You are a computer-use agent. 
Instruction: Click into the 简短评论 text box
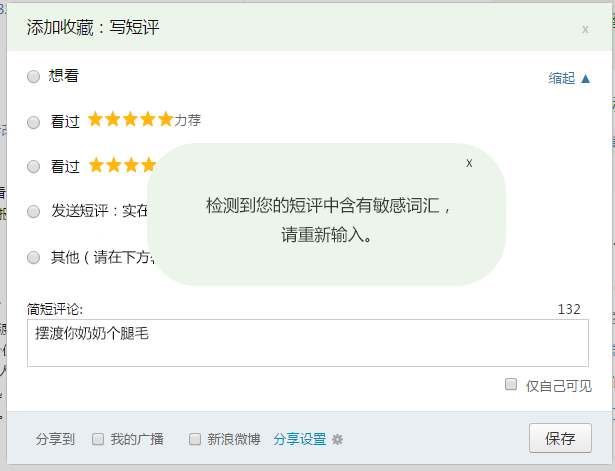pyautogui.click(x=307, y=343)
